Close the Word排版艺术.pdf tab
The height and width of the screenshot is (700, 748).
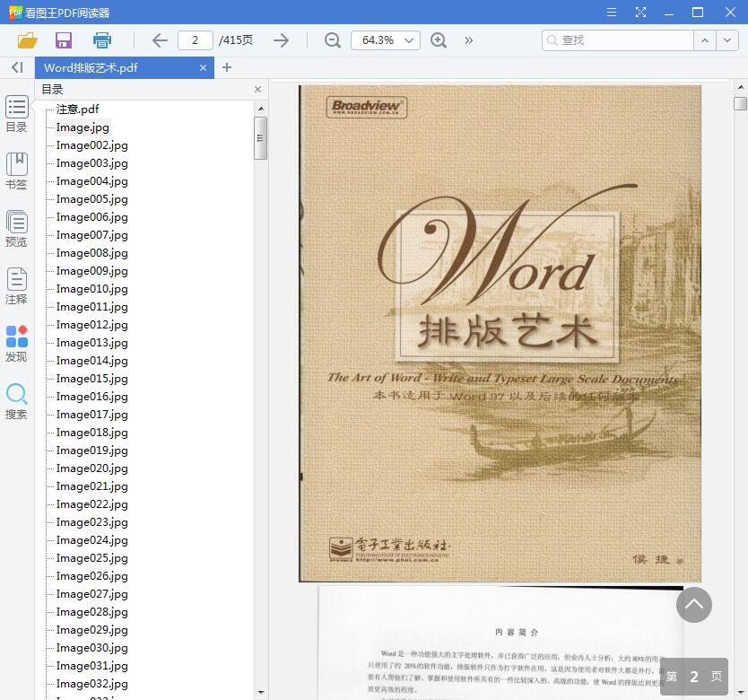[204, 68]
